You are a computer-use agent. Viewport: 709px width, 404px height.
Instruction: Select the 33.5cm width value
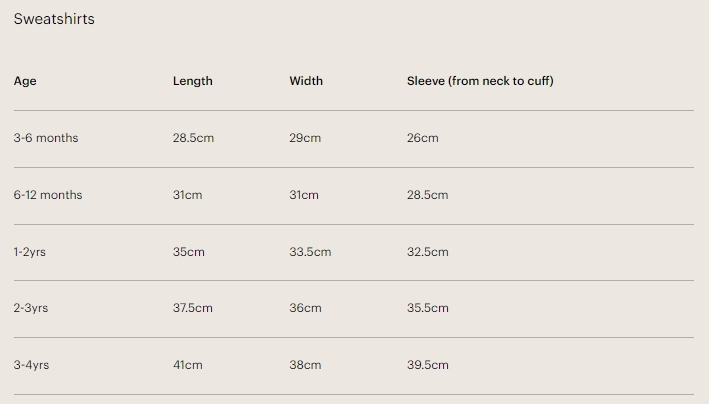coord(310,252)
